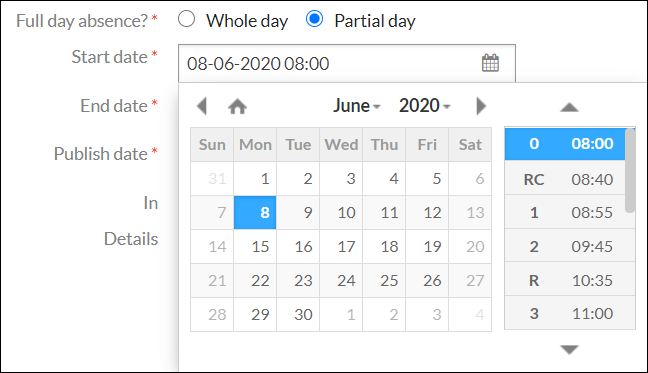Jump to today using the home icon
This screenshot has width=648, height=373.
237,106
